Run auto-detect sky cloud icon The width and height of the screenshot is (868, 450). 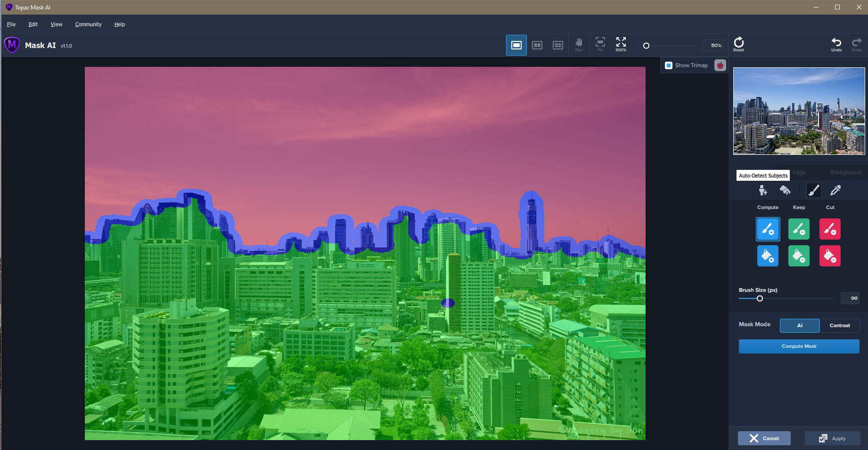coord(785,190)
